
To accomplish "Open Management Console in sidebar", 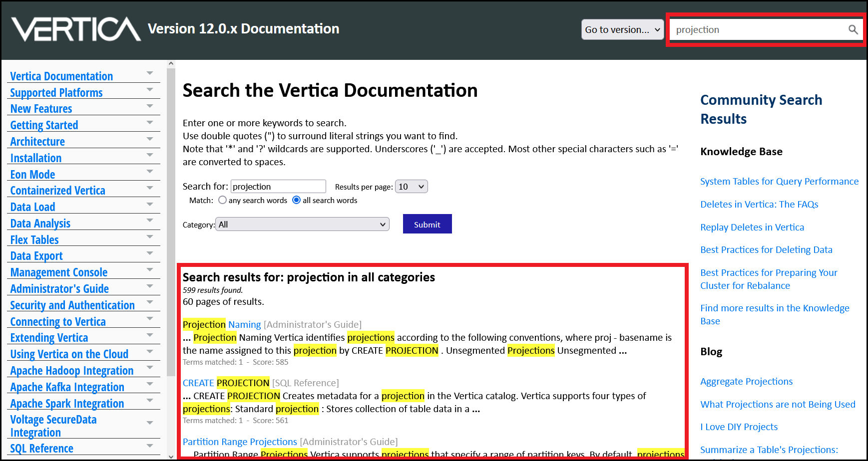I will point(59,272).
